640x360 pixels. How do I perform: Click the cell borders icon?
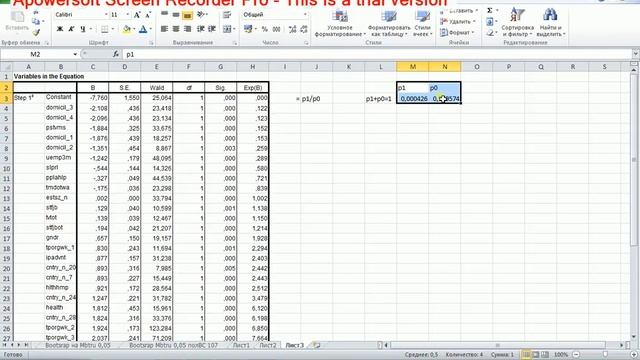104,29
